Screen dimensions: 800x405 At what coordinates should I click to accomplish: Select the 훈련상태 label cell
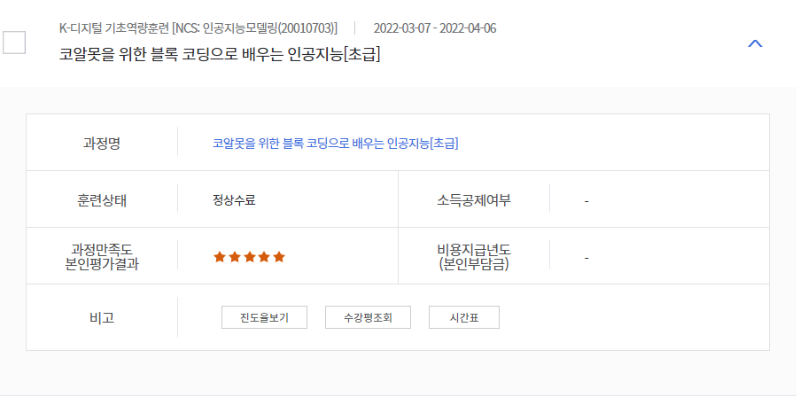[x=102, y=200]
